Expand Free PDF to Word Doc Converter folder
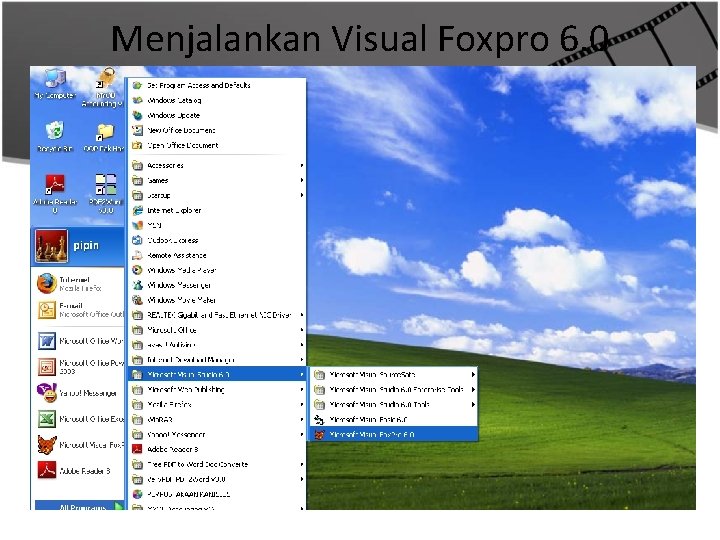The image size is (720, 540). (216, 464)
